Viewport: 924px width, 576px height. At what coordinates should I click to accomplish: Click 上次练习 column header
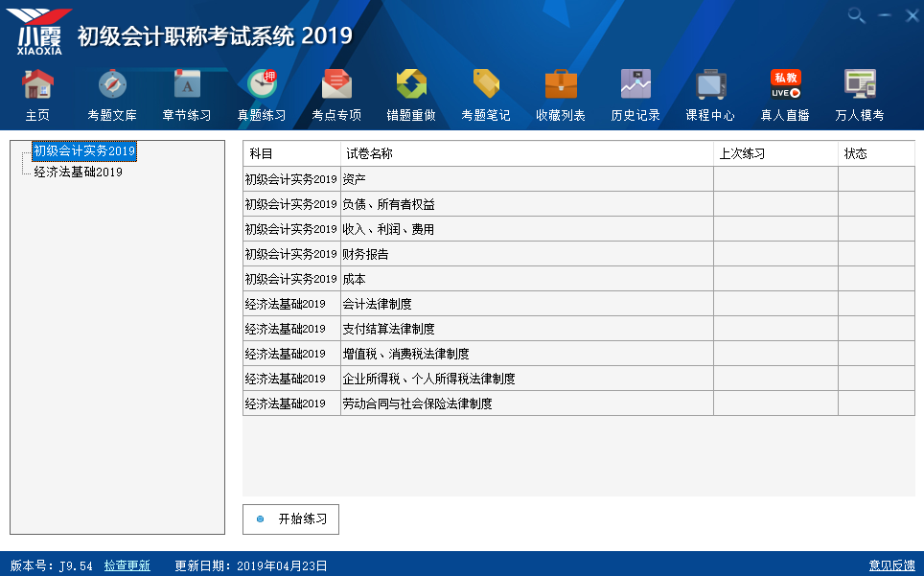pyautogui.click(x=775, y=153)
